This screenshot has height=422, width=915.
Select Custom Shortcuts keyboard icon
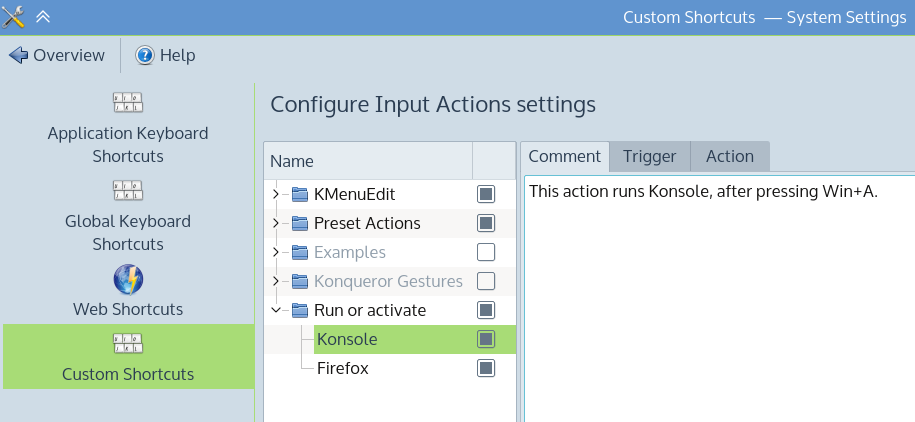click(x=128, y=345)
